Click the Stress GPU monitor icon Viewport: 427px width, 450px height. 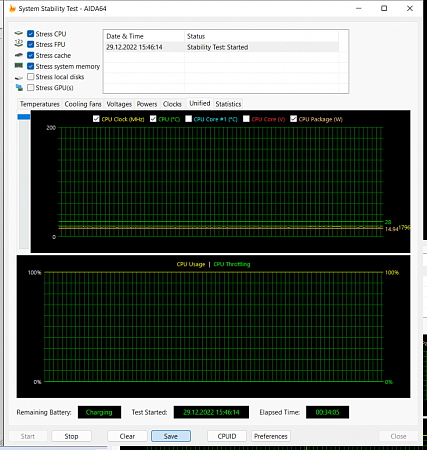[x=19, y=88]
